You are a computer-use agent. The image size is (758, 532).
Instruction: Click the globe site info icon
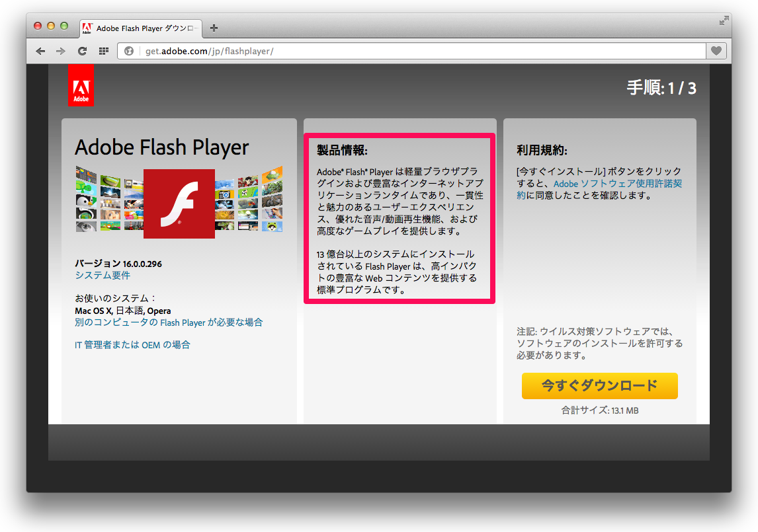point(129,51)
